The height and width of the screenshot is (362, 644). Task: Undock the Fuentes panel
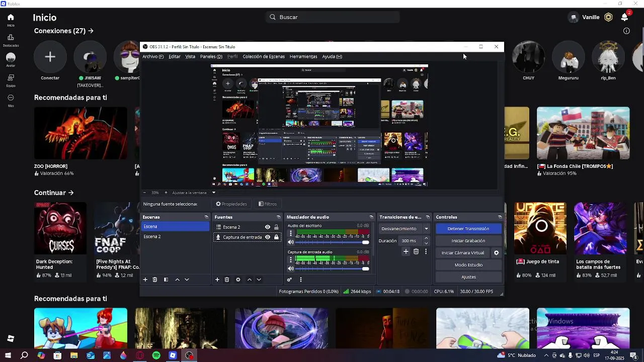point(278,217)
